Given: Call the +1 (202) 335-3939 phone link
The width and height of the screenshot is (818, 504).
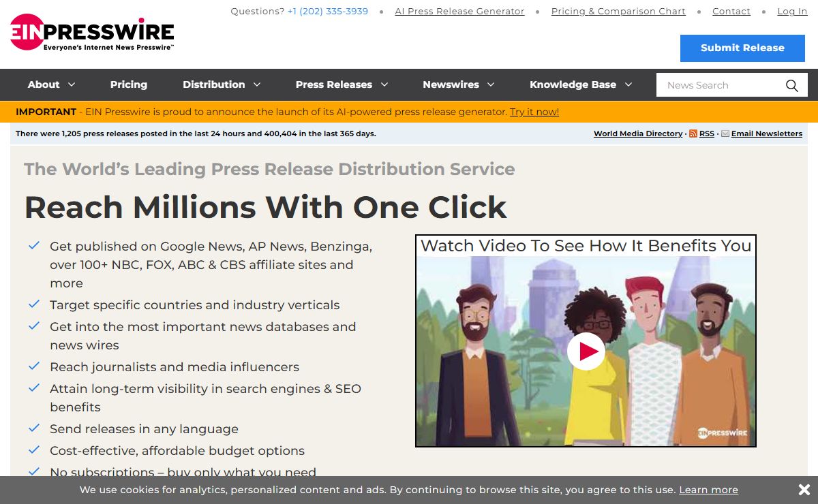Looking at the screenshot, I should [328, 12].
